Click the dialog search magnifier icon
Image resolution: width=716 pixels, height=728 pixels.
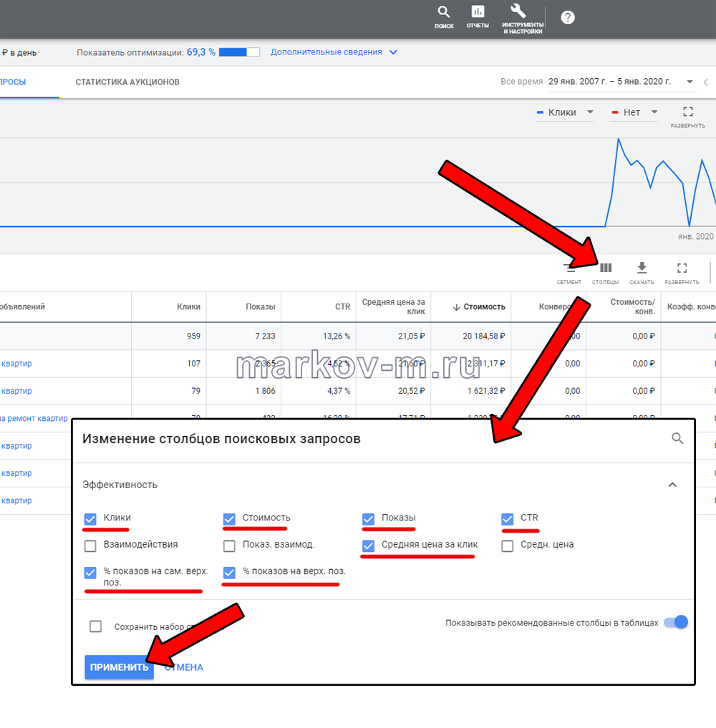tap(677, 439)
